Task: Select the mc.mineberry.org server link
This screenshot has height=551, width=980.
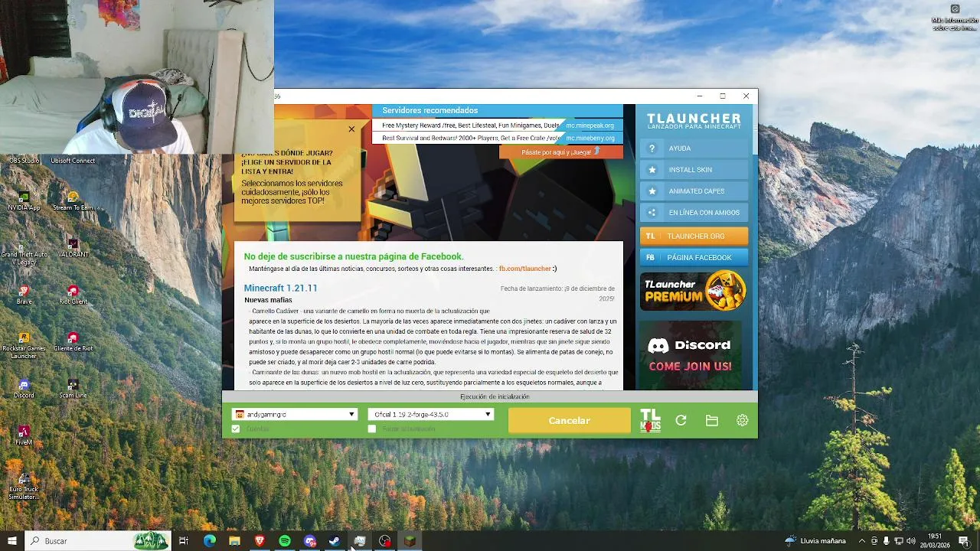Action: pyautogui.click(x=590, y=139)
